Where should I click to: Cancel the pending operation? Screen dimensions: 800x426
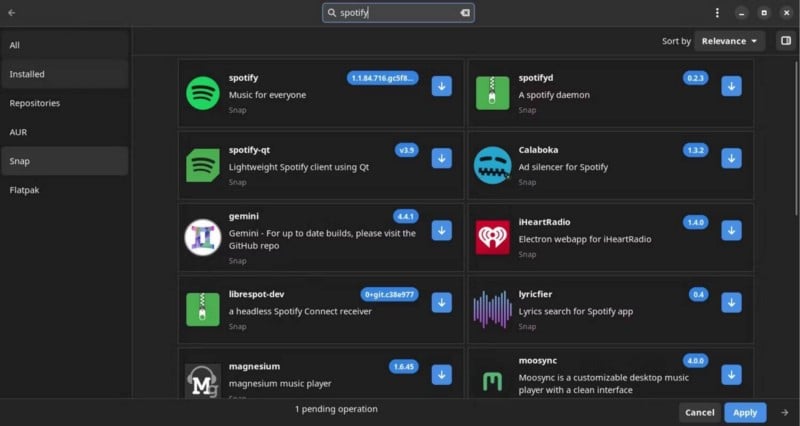pyautogui.click(x=699, y=412)
